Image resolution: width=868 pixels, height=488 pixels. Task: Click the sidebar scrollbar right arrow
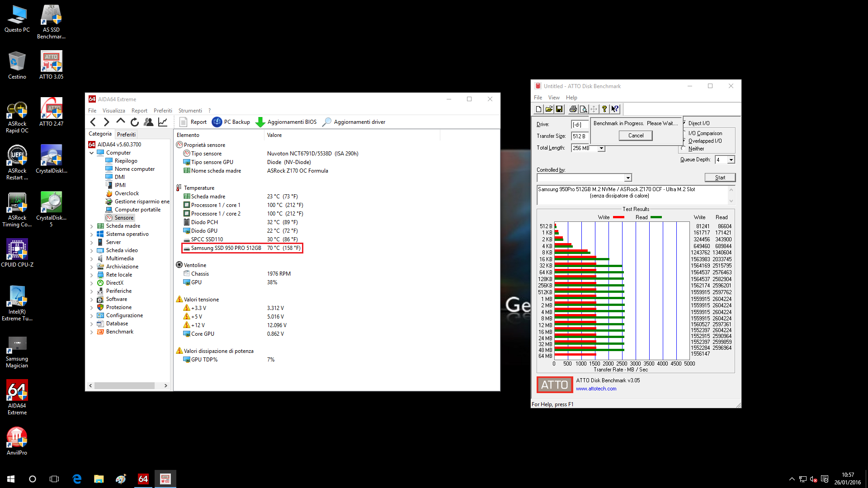point(166,385)
